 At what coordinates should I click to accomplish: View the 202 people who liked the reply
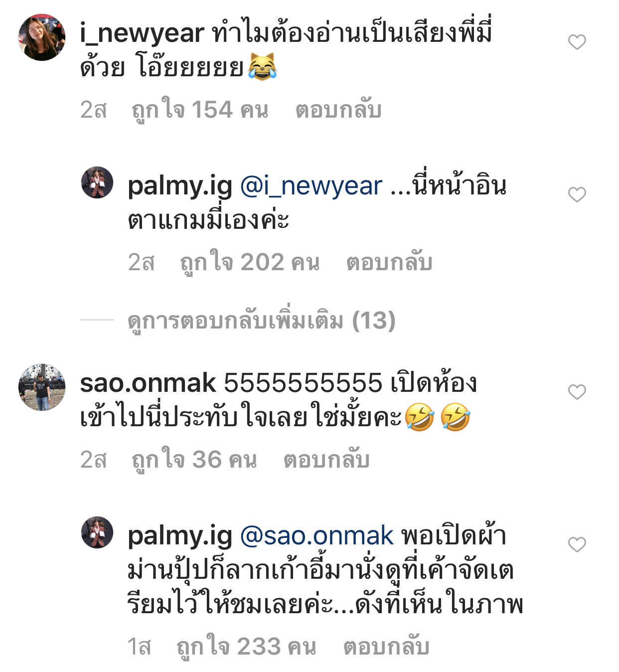click(250, 262)
